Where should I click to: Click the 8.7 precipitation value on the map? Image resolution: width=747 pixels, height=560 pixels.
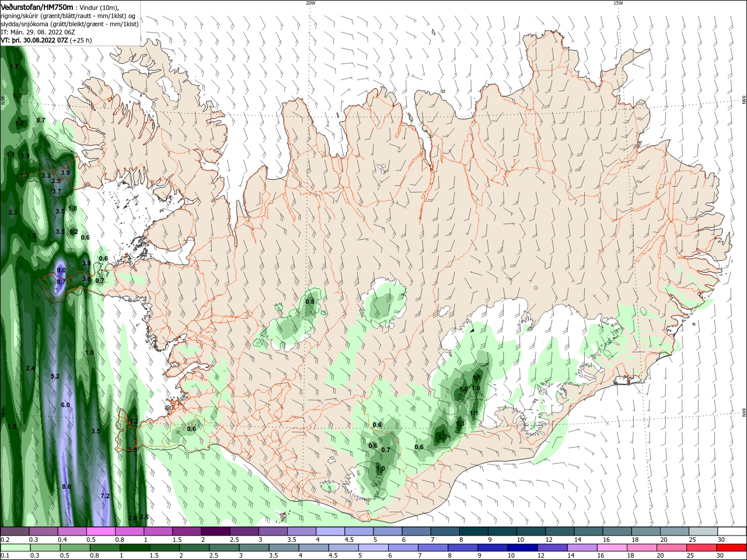click(61, 282)
